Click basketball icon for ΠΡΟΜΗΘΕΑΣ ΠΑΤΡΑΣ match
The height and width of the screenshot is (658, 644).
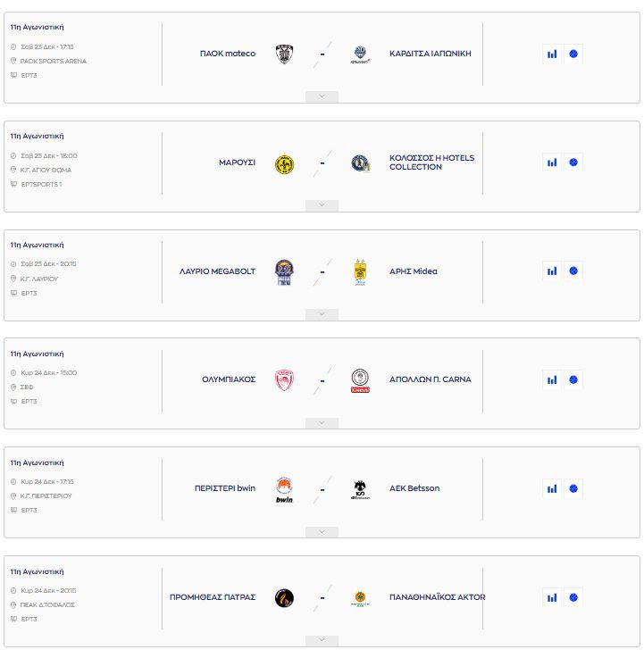tap(573, 597)
